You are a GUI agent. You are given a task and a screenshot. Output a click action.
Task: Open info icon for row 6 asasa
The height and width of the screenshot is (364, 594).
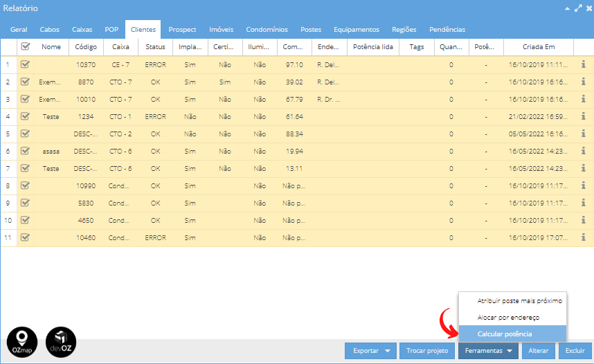(584, 151)
